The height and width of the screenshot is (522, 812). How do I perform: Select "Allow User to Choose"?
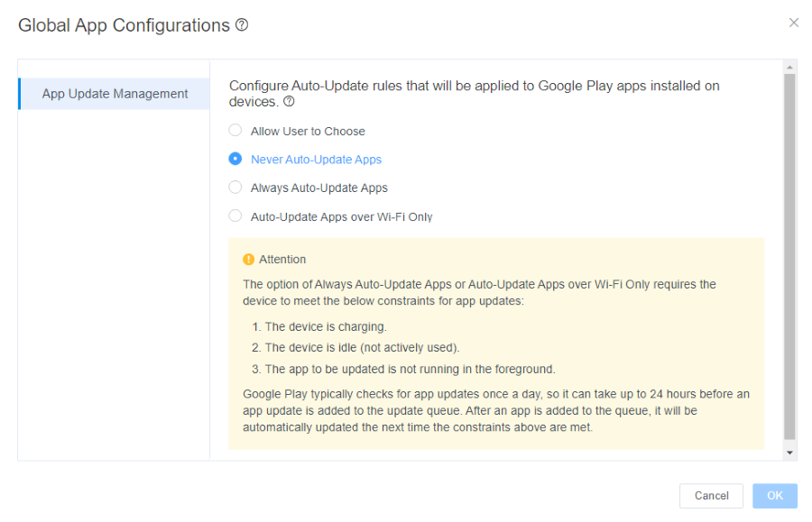[x=306, y=130]
